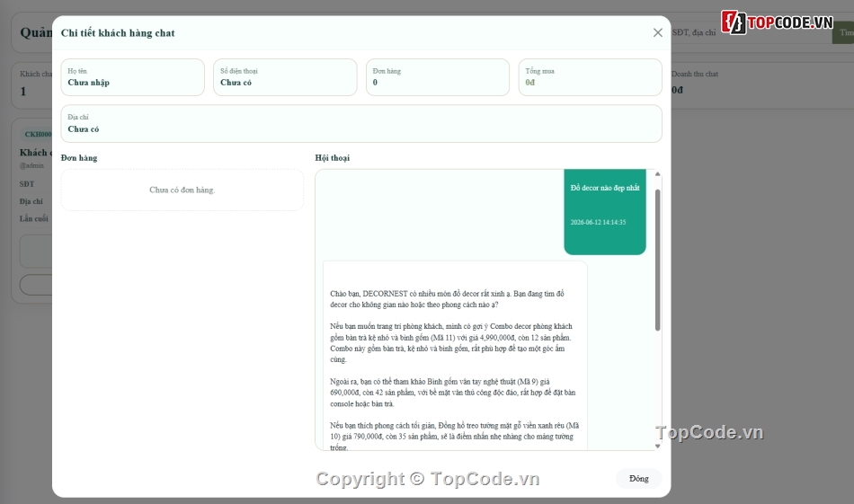This screenshot has height=504, width=854.
Task: Click the DECORNEST reply message
Action: [x=455, y=356]
